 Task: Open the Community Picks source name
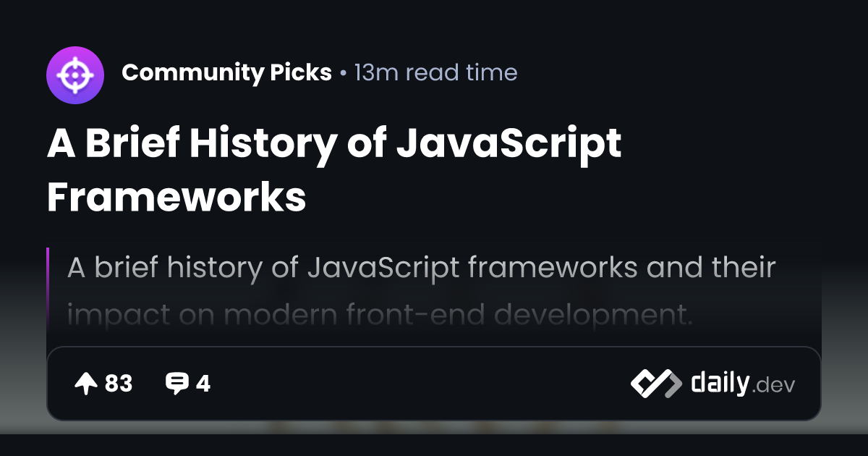click(x=226, y=72)
